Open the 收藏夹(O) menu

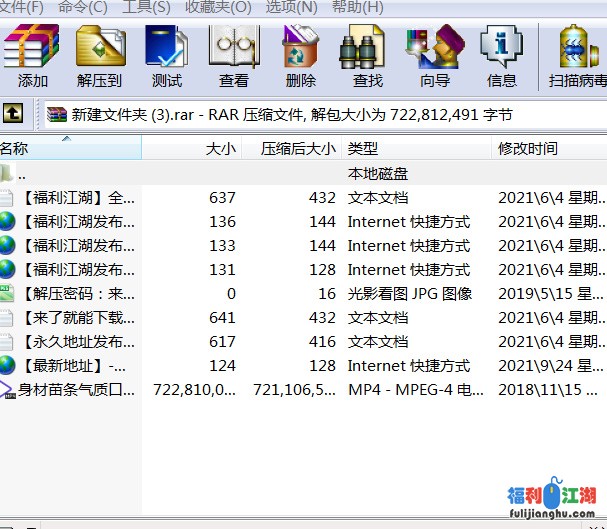click(x=218, y=7)
